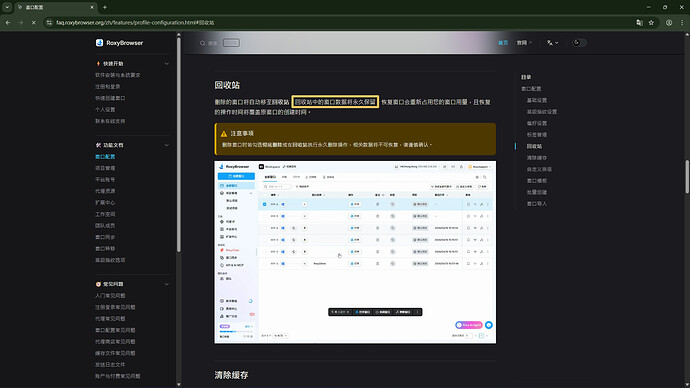Click the lightning icon beside 快速开始

click(98, 64)
